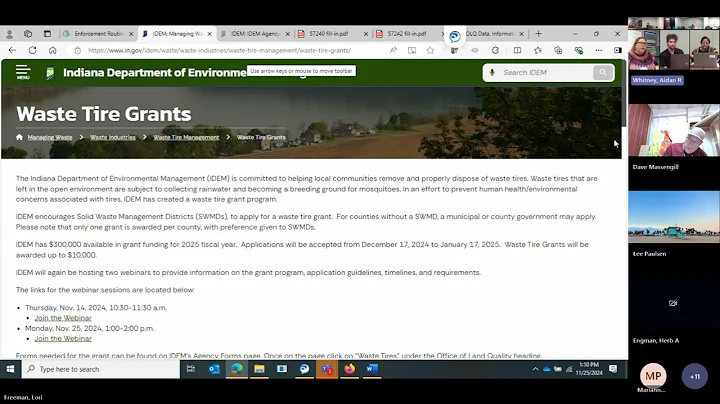Screen dimensions: 720x404
Task: Open Outlook from the taskbar
Action: point(214,369)
